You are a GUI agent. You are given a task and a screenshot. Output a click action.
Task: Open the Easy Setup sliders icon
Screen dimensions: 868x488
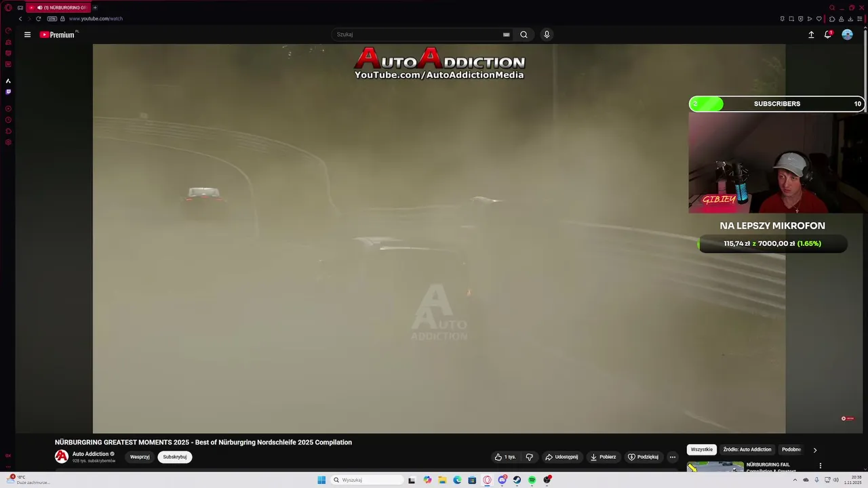coord(859,19)
